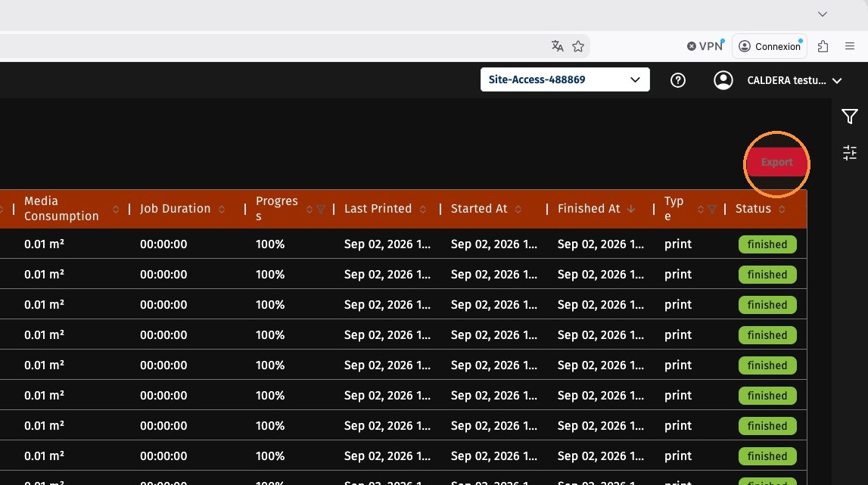868x485 pixels.
Task: Click the user profile avatar icon
Action: pyautogui.click(x=723, y=80)
